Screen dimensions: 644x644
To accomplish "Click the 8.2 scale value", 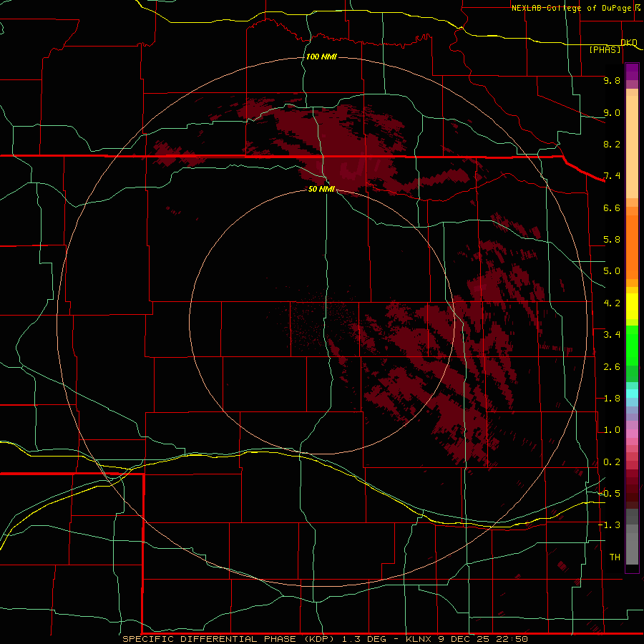I will click(612, 144).
